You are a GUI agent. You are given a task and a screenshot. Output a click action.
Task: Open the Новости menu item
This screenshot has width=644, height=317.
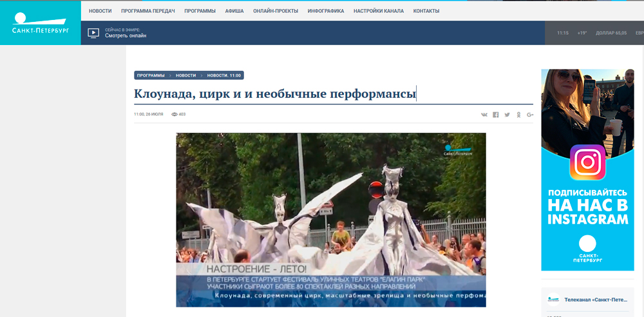pyautogui.click(x=100, y=11)
